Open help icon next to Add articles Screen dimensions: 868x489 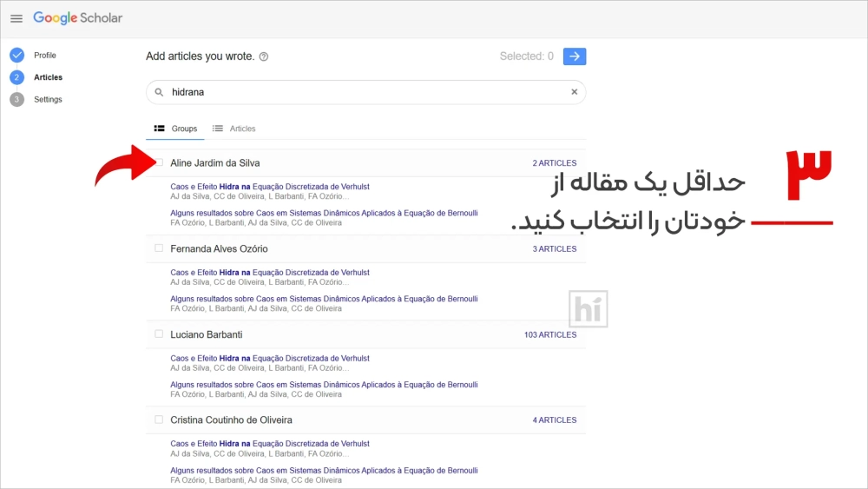264,56
